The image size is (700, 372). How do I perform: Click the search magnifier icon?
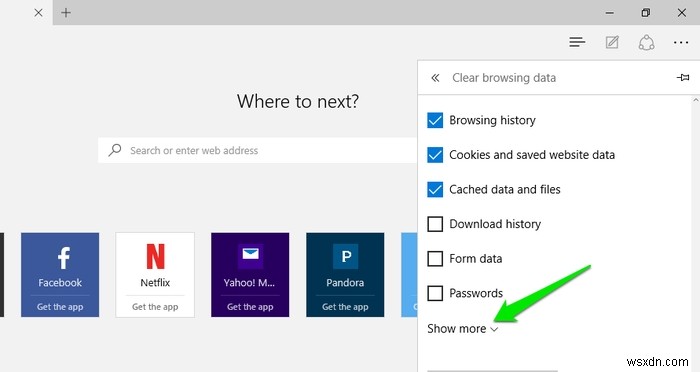tap(115, 150)
